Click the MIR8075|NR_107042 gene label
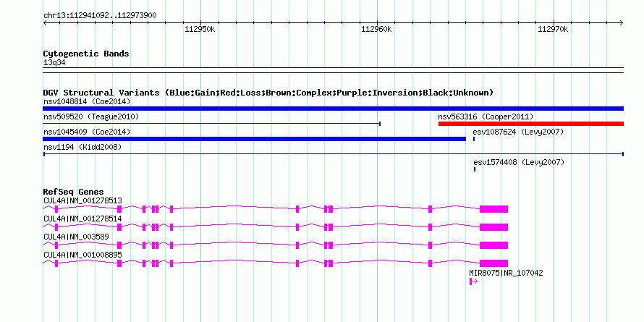The height and width of the screenshot is (322, 644). (506, 273)
